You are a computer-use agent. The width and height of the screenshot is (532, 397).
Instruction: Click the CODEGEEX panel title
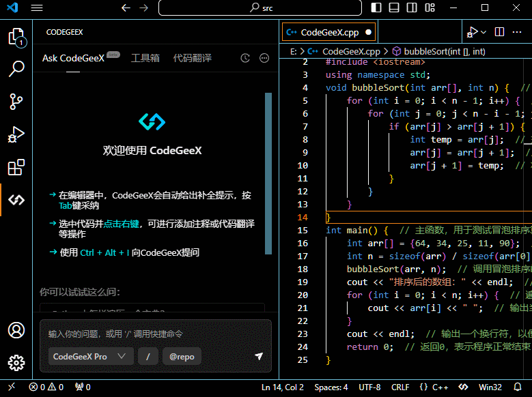click(x=64, y=32)
